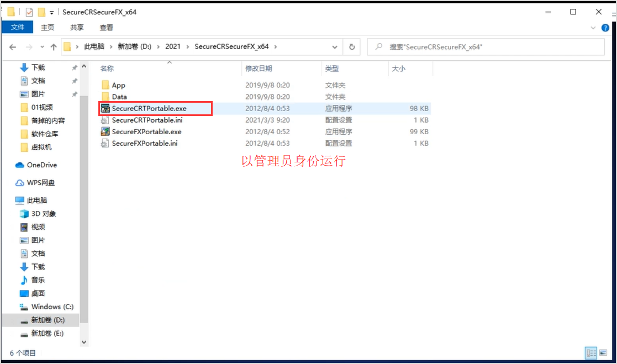The width and height of the screenshot is (617, 364).
Task: Click the Back navigation arrow
Action: (x=13, y=47)
